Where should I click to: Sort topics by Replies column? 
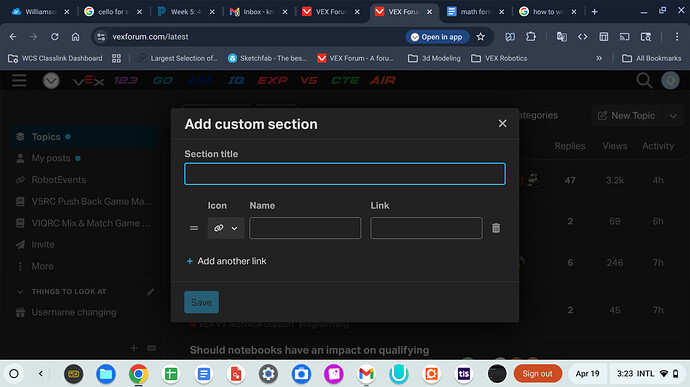(x=570, y=146)
